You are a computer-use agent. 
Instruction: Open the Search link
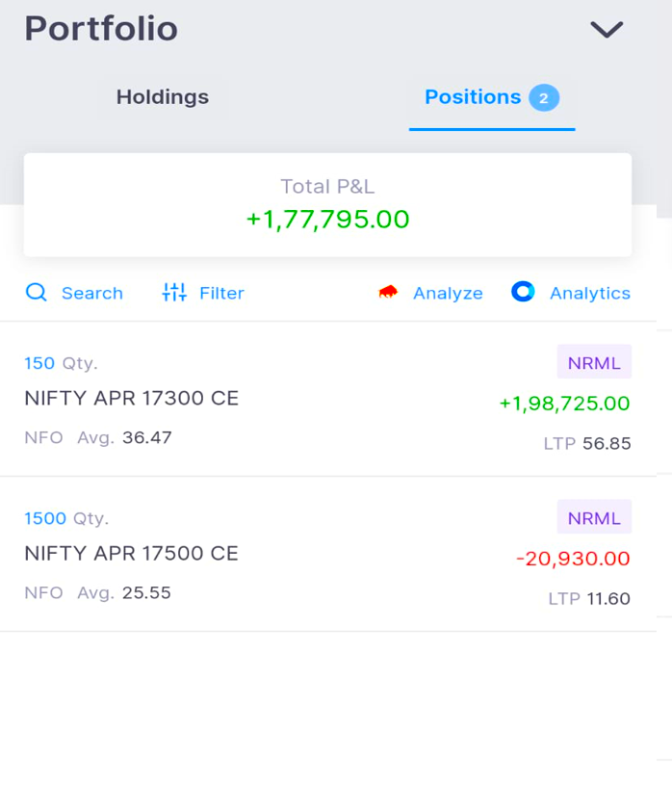click(x=92, y=294)
